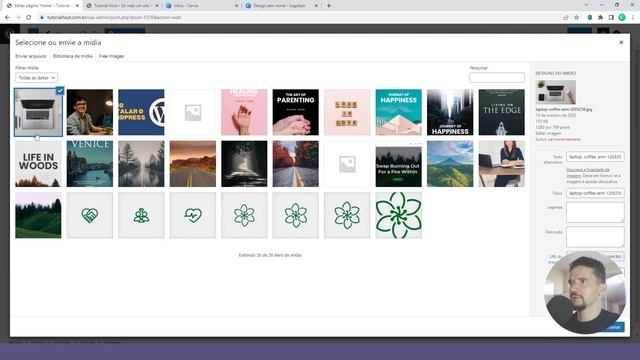Select the dark misty forest light photo

tap(244, 164)
